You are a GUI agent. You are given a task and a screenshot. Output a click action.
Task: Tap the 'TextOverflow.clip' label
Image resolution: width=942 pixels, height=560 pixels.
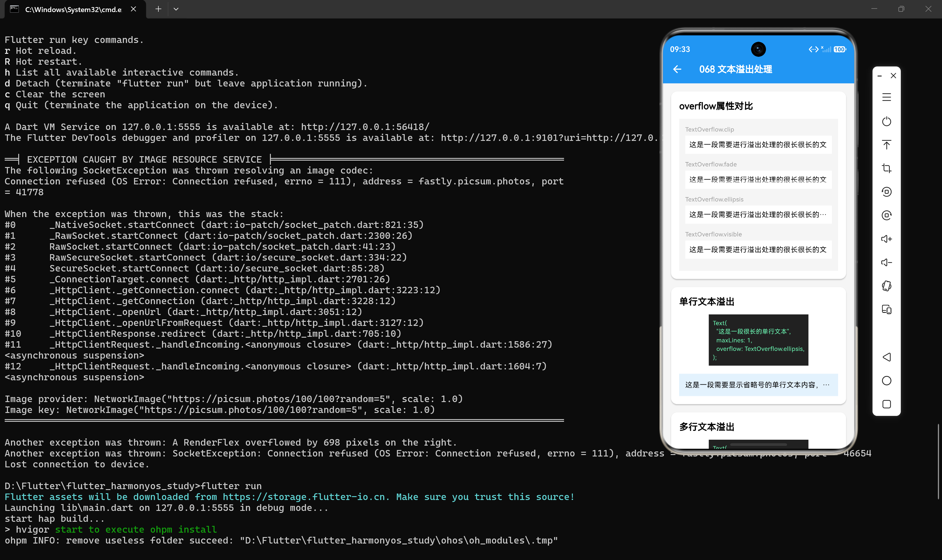709,129
